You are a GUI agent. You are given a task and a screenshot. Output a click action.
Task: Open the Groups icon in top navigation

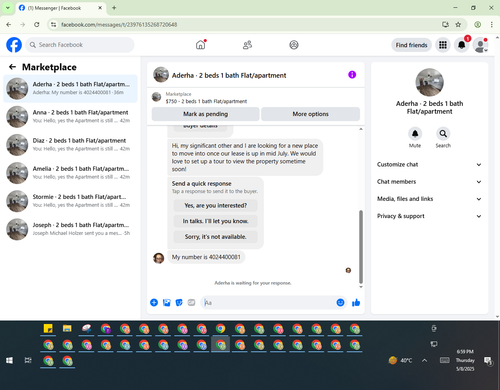click(x=294, y=45)
